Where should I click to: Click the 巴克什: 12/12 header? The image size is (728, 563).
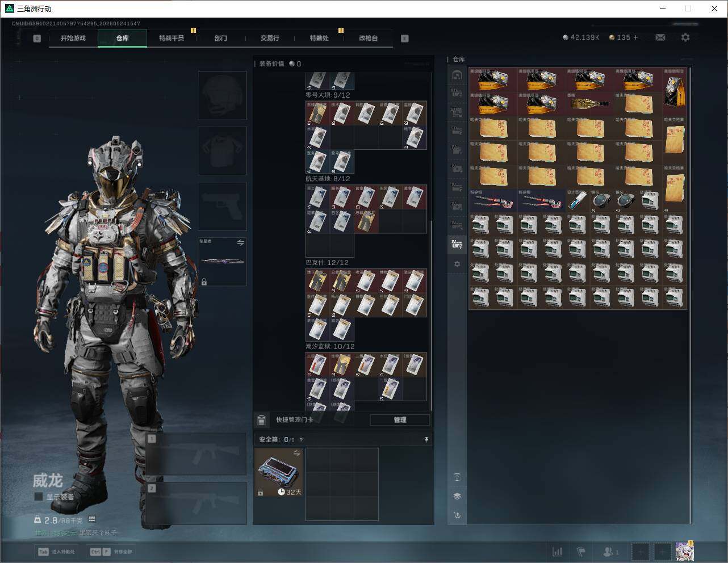(328, 263)
